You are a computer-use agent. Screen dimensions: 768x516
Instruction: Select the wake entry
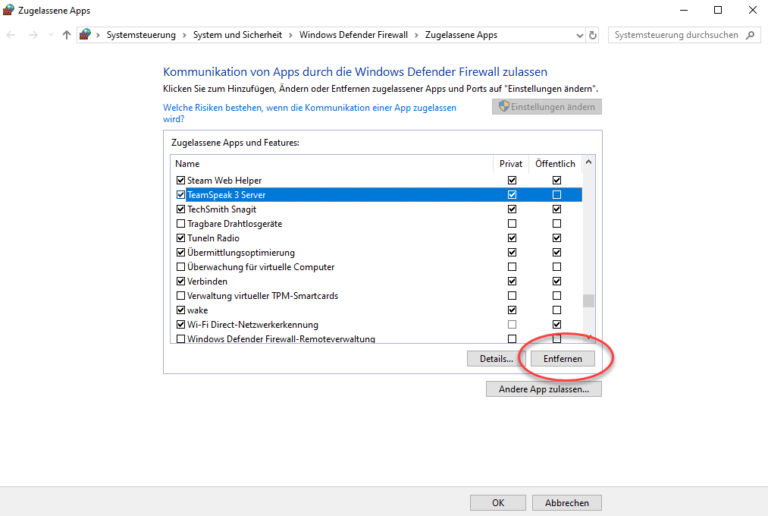point(197,310)
